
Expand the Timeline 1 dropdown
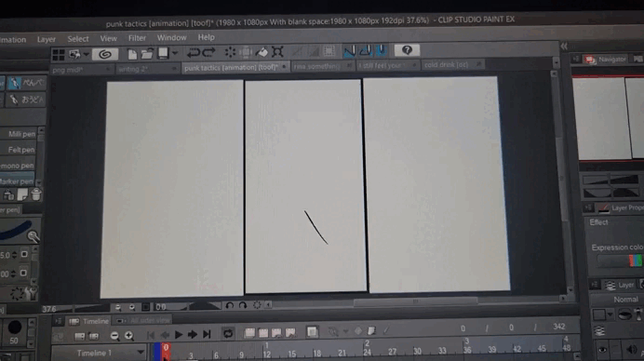tap(141, 353)
